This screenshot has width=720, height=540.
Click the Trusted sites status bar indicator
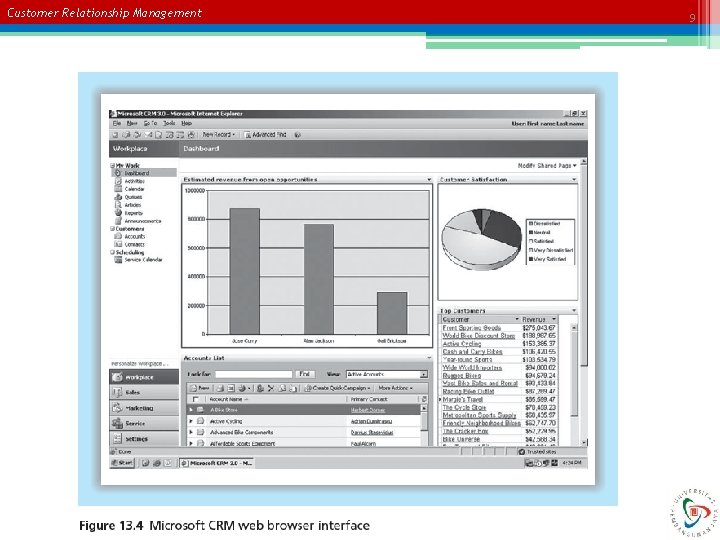coord(537,452)
